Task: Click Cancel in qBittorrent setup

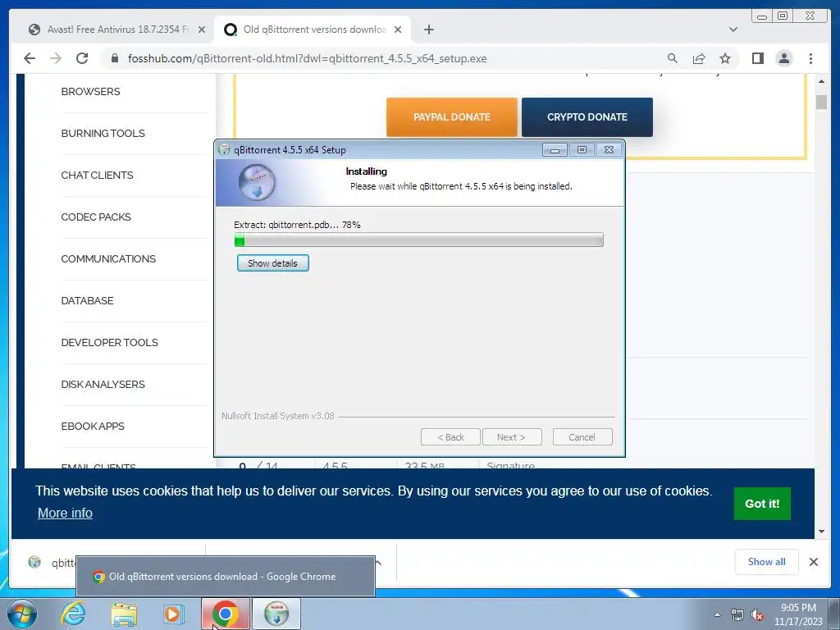Action: pos(582,437)
